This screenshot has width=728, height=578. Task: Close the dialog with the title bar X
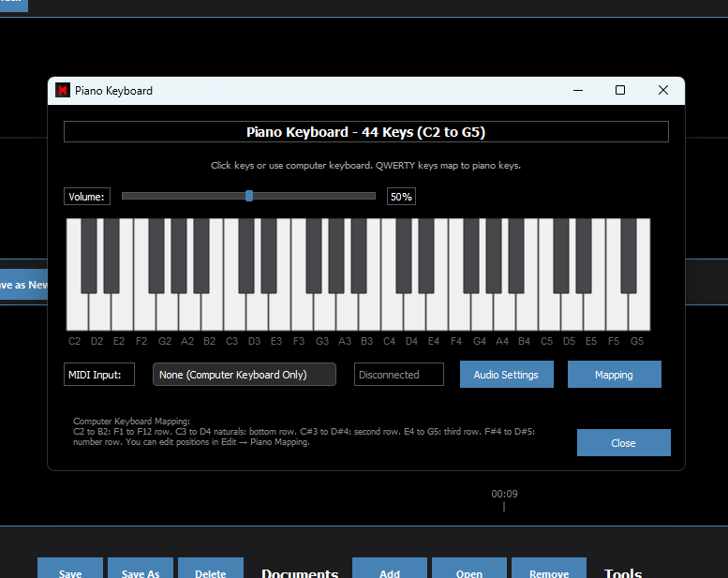[x=662, y=91]
